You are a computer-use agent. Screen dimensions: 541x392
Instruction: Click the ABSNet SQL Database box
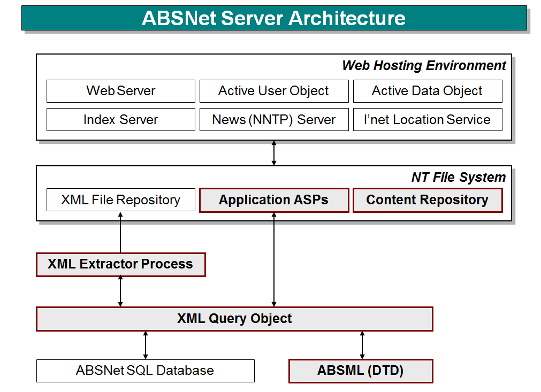pos(144,371)
